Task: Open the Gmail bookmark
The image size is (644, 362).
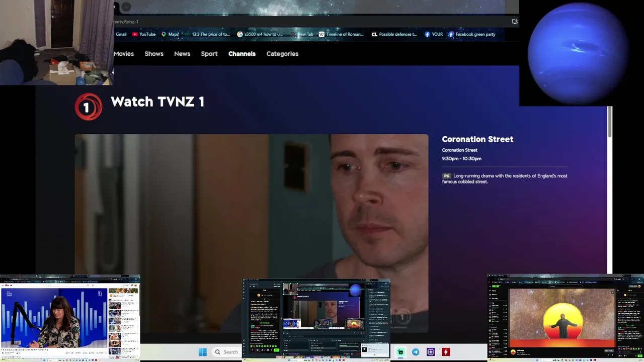Action: [121, 34]
